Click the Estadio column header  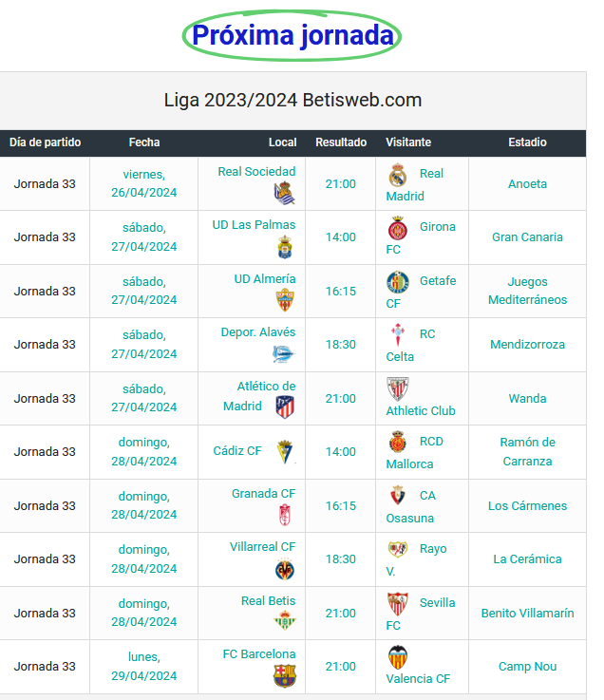coord(527,142)
